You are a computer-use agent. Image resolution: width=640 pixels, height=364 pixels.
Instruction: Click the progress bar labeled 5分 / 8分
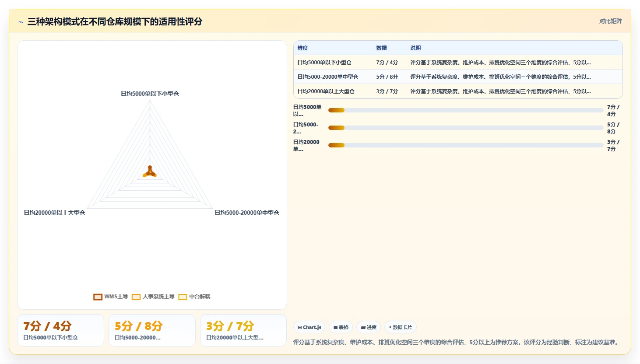coord(466,128)
